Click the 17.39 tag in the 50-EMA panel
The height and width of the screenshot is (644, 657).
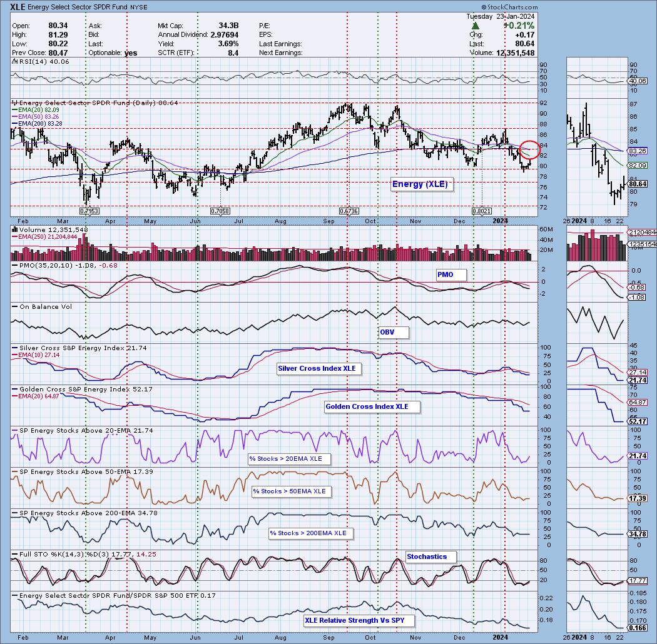[x=638, y=498]
